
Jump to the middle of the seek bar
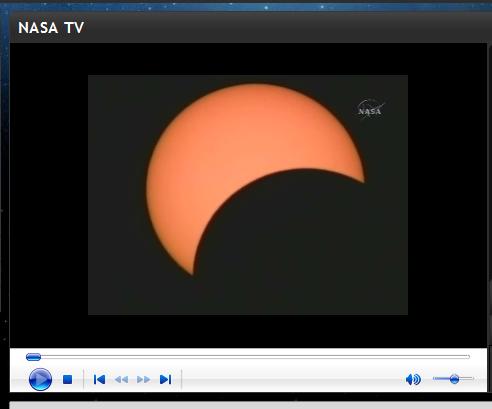click(248, 357)
